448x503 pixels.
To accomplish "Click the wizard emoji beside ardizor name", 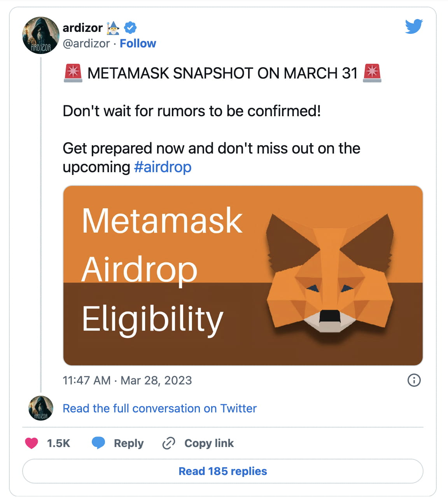I will pyautogui.click(x=113, y=28).
